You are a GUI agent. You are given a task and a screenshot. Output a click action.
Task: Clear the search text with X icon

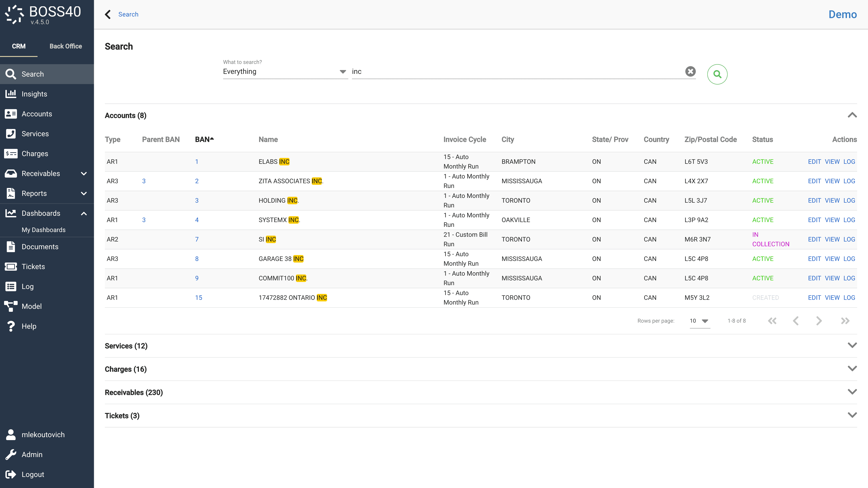tap(690, 71)
